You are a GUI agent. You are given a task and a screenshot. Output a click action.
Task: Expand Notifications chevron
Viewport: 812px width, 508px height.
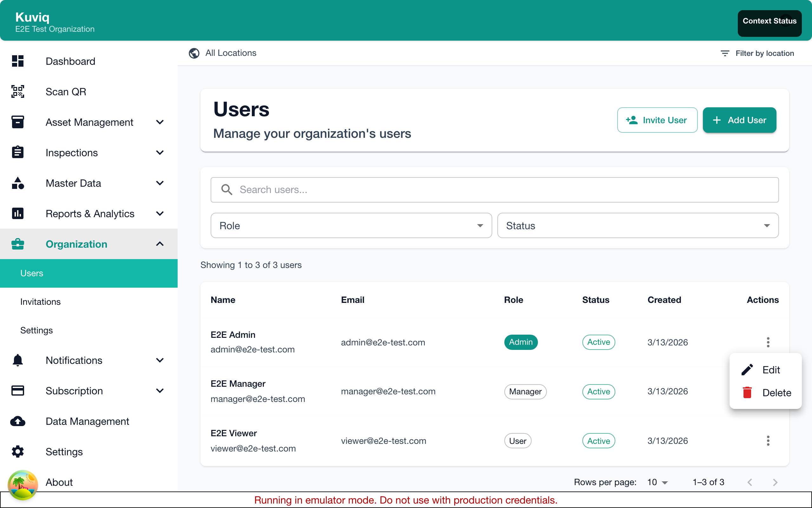click(160, 360)
